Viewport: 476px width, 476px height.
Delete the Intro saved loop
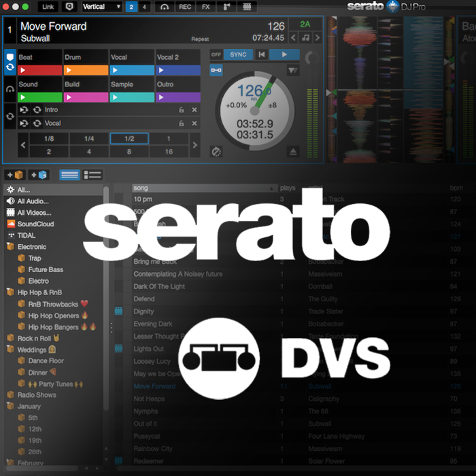pos(194,110)
